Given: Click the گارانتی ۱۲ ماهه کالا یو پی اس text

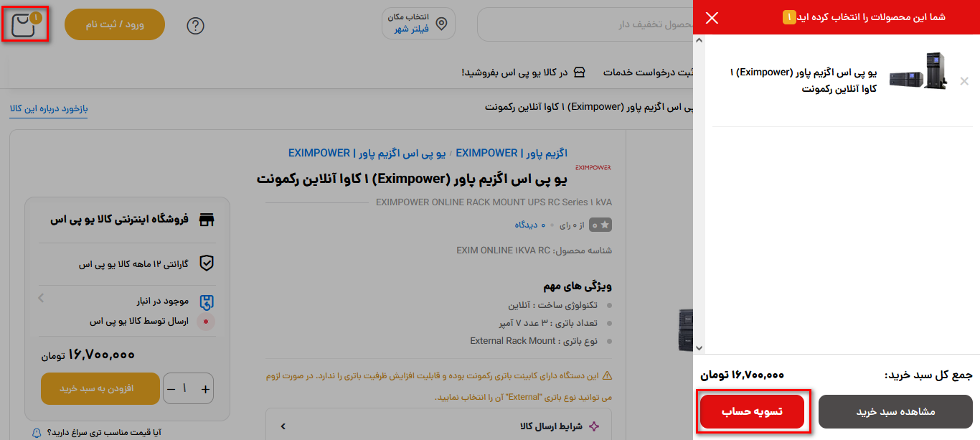Looking at the screenshot, I should [x=133, y=264].
